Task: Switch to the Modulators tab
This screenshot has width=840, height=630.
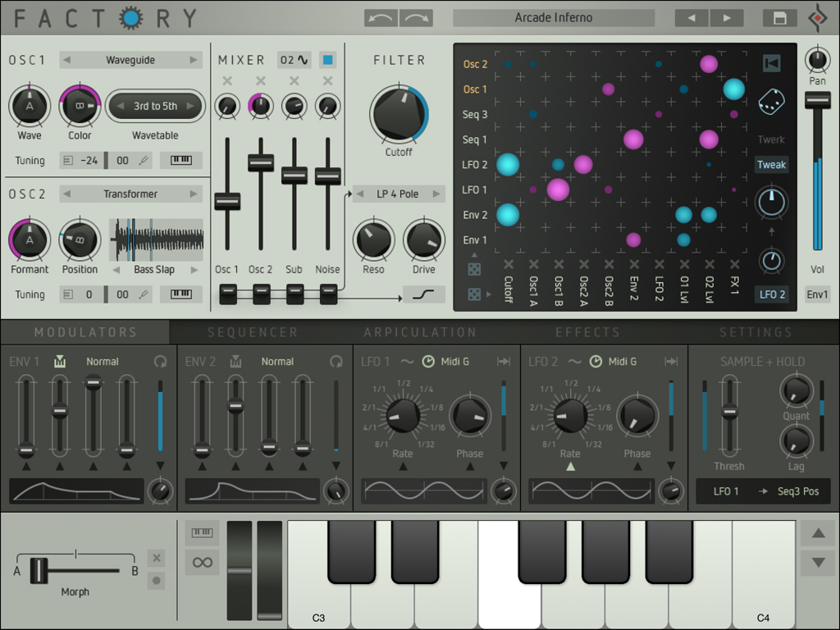Action: tap(85, 332)
